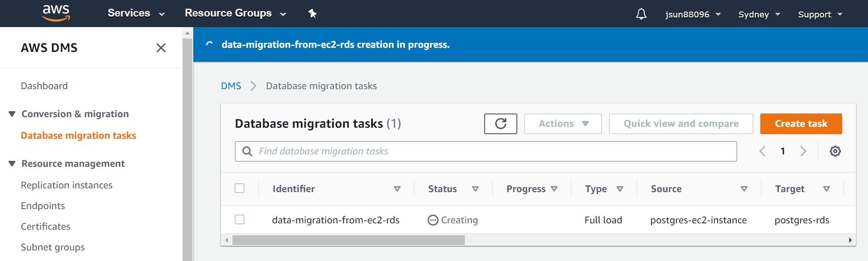868x261 pixels.
Task: Open the Sydney region dropdown
Action: [x=759, y=14]
